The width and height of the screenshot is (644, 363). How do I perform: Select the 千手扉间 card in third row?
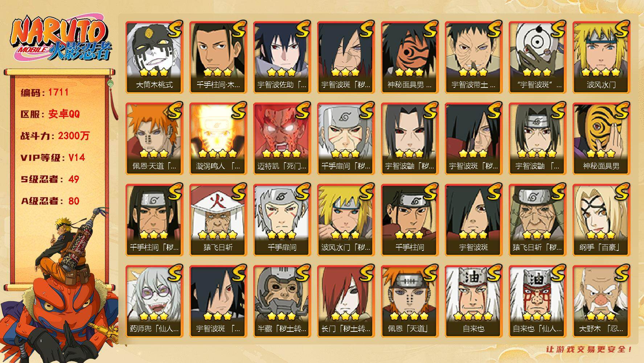(282, 220)
